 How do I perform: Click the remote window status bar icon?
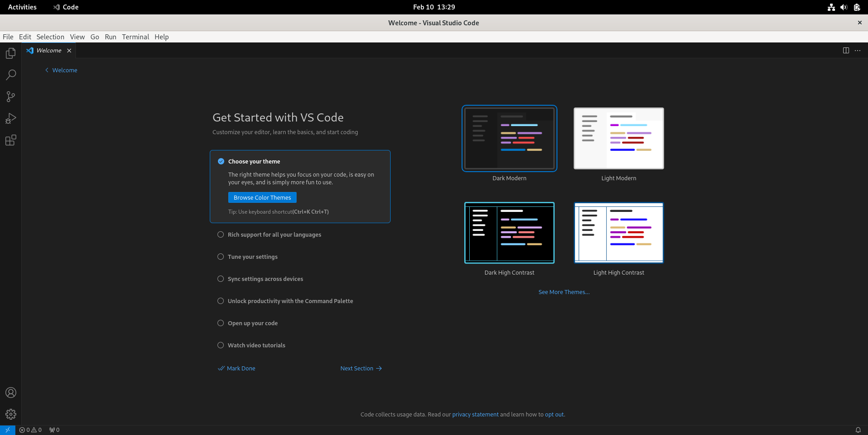click(8, 430)
